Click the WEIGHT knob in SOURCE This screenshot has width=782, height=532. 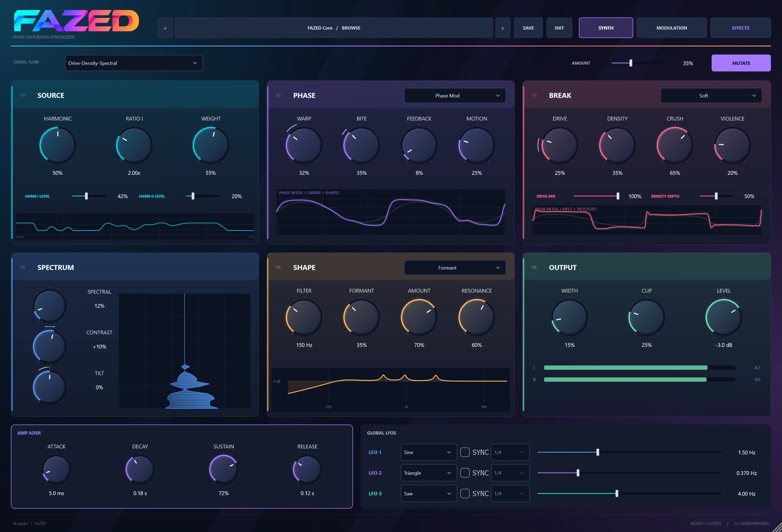tap(211, 145)
